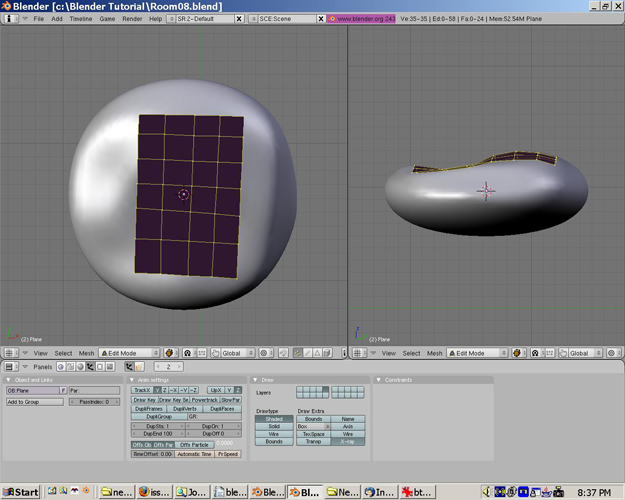Click the rotation/scaling pivot icon in left viewport
This screenshot has width=625, height=500.
[x=186, y=353]
